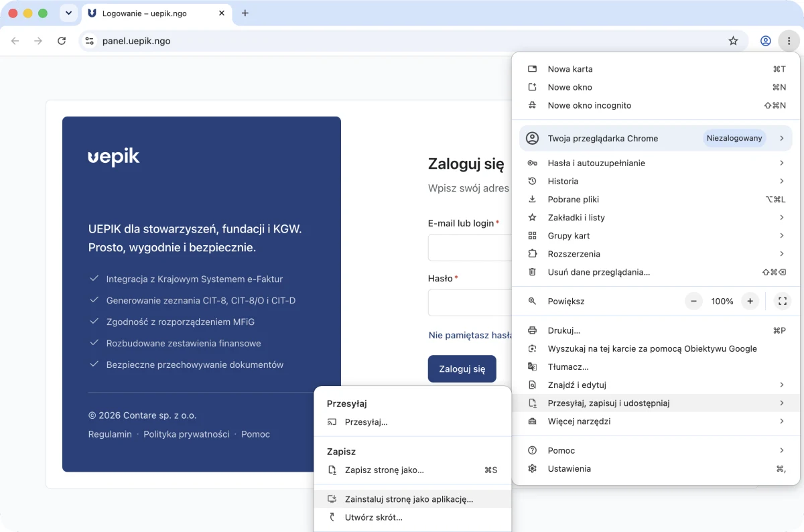
Task: Click the 100% zoom value
Action: click(722, 302)
